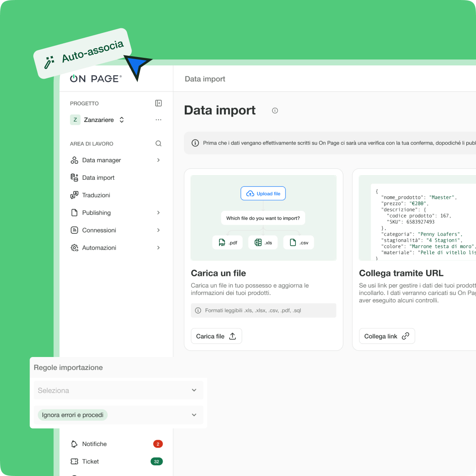Click the info icon beside Data import title
The image size is (476, 476).
tap(275, 111)
